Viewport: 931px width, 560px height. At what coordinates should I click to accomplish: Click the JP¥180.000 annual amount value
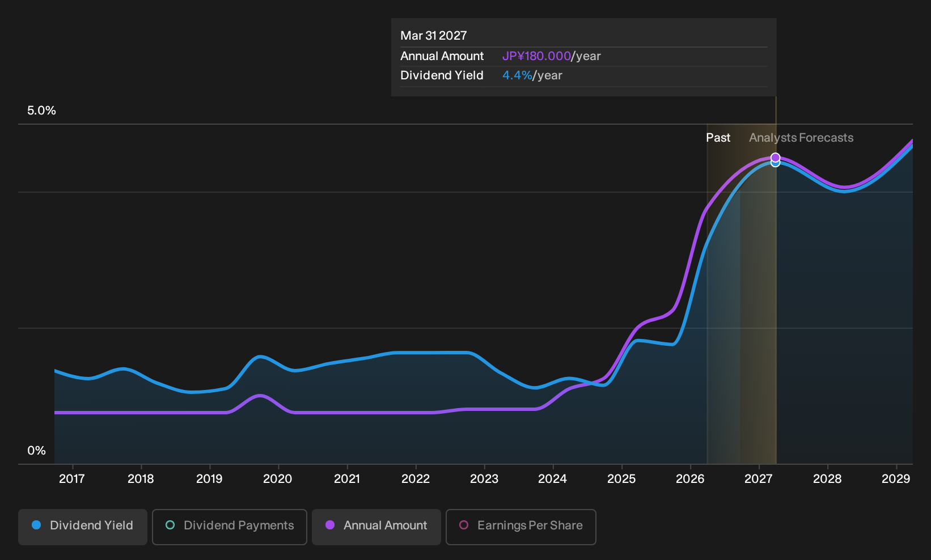click(536, 56)
